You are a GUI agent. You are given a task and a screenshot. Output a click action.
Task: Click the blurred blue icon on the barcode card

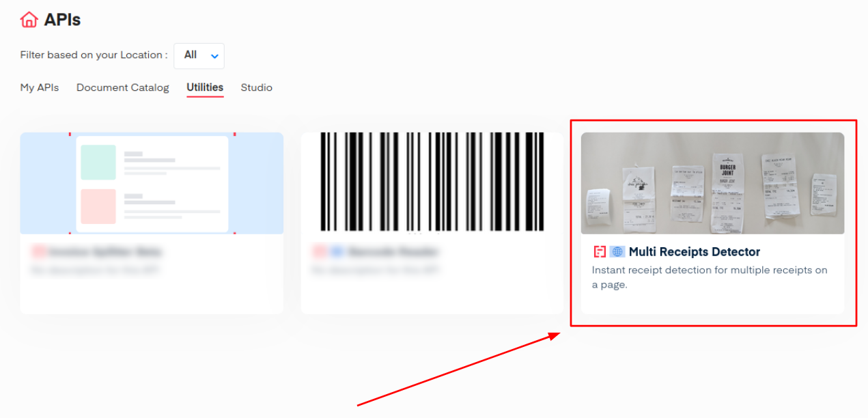(337, 252)
